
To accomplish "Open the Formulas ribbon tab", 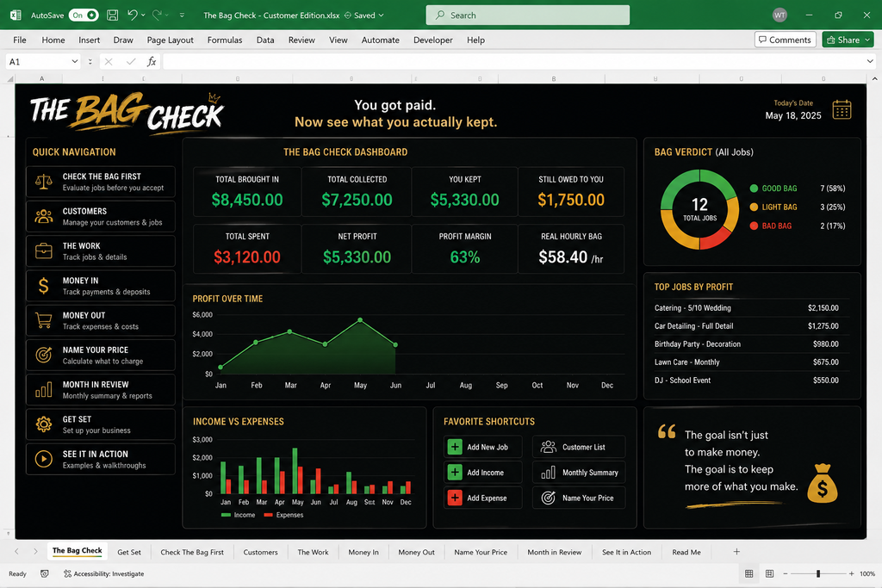I will (225, 40).
